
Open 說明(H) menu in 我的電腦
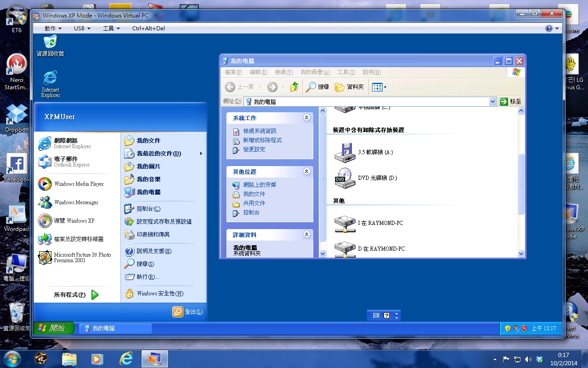pos(372,72)
